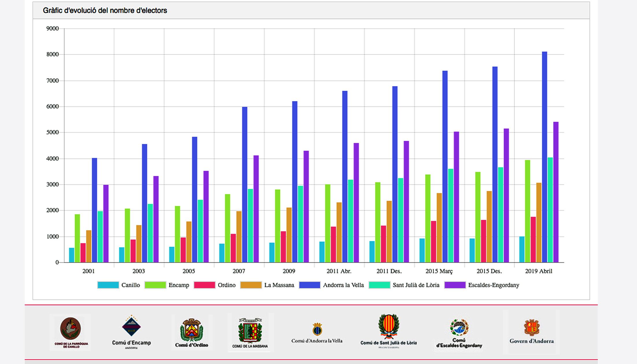Viewport: 637px width, 364px height.
Task: Hide the Encamp series via its legend swatch
Action: click(155, 285)
